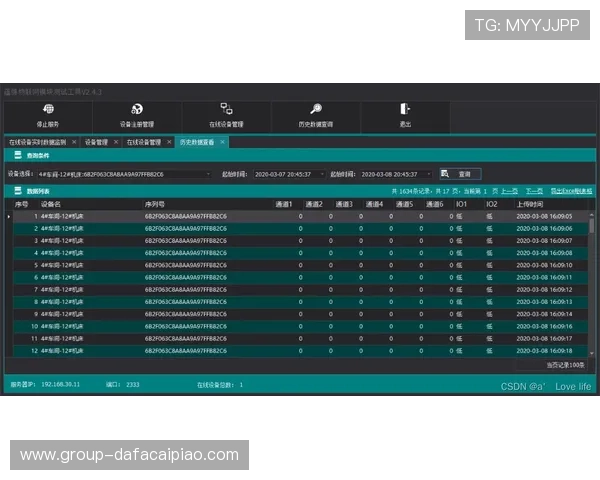Select row 2 timestamp 2020-03-08 16:09:06
600x480 pixels.
point(544,229)
